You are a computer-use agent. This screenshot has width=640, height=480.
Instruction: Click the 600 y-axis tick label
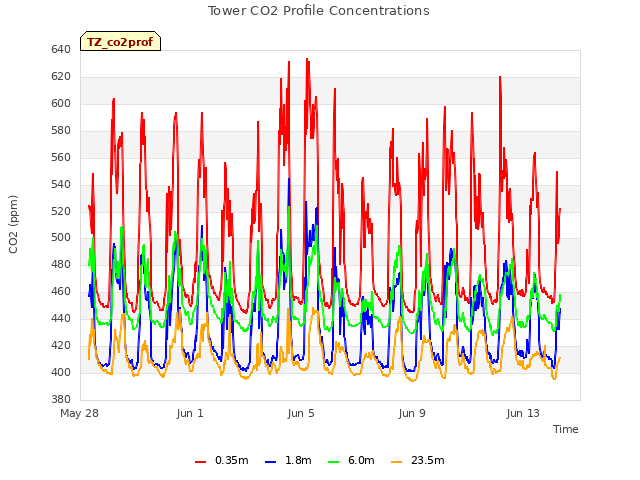(x=61, y=103)
